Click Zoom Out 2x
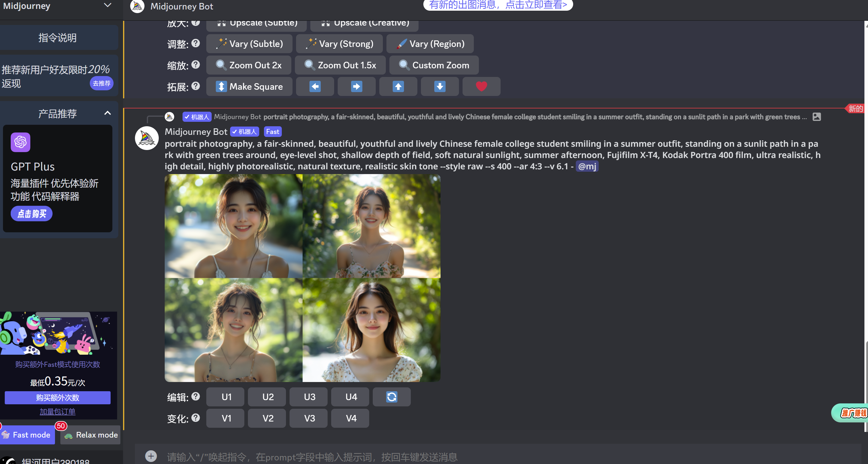Image resolution: width=868 pixels, height=464 pixels. tap(249, 65)
